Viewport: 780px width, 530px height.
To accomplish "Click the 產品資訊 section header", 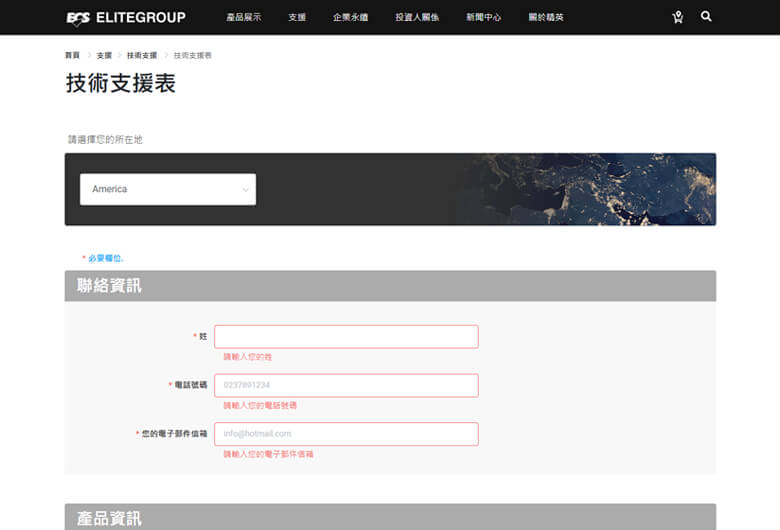I will tap(390, 517).
